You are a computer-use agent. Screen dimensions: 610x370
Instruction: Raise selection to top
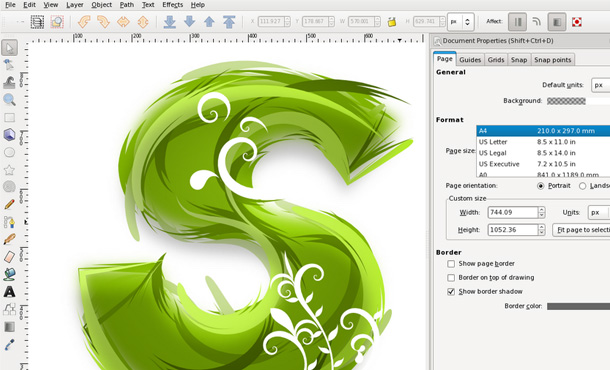click(x=229, y=22)
